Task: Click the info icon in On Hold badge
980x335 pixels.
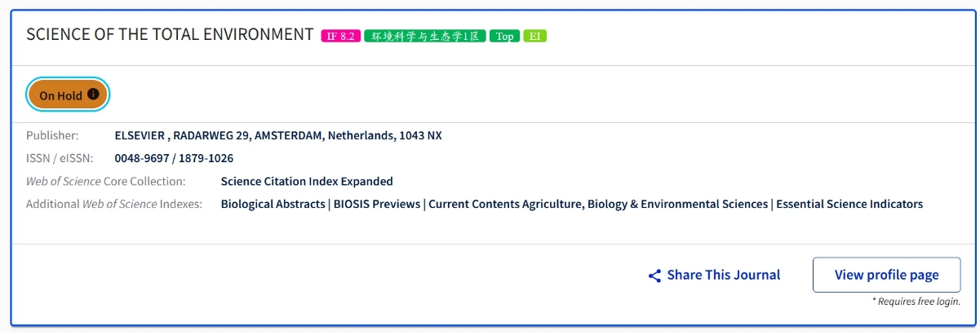Action: tap(93, 95)
